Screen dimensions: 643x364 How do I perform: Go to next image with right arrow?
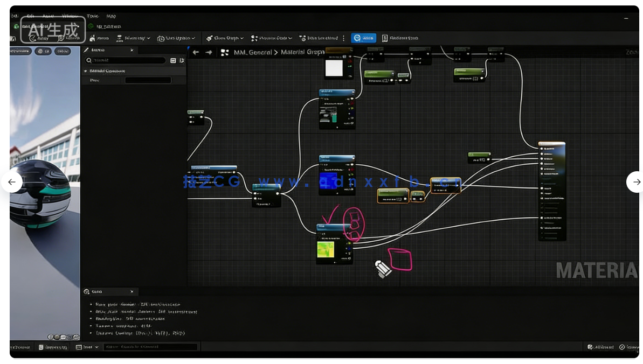(636, 182)
